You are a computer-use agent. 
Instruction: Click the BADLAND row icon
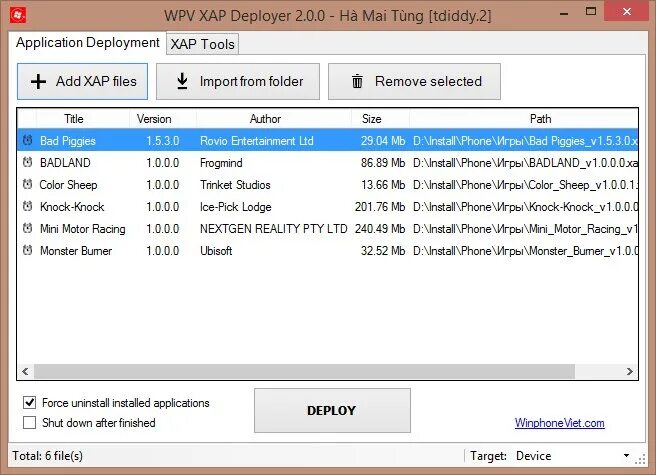point(28,162)
